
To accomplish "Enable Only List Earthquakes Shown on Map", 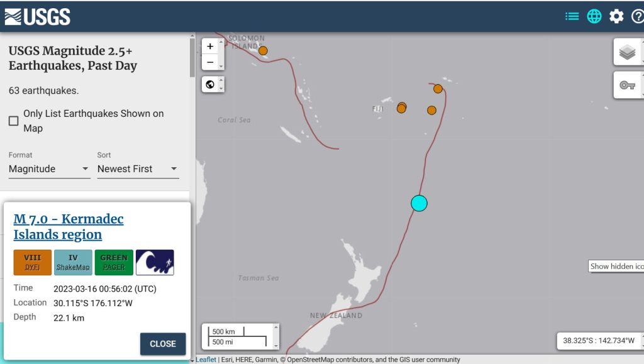I will (13, 121).
